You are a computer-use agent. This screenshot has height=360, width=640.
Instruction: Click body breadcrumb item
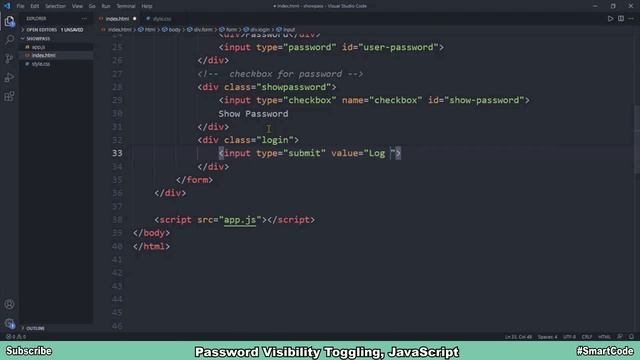[171, 29]
